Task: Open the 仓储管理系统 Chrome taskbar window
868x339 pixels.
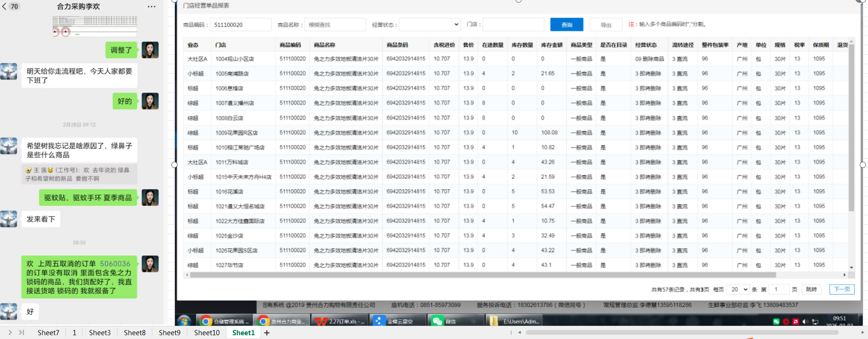Action: pyautogui.click(x=224, y=321)
